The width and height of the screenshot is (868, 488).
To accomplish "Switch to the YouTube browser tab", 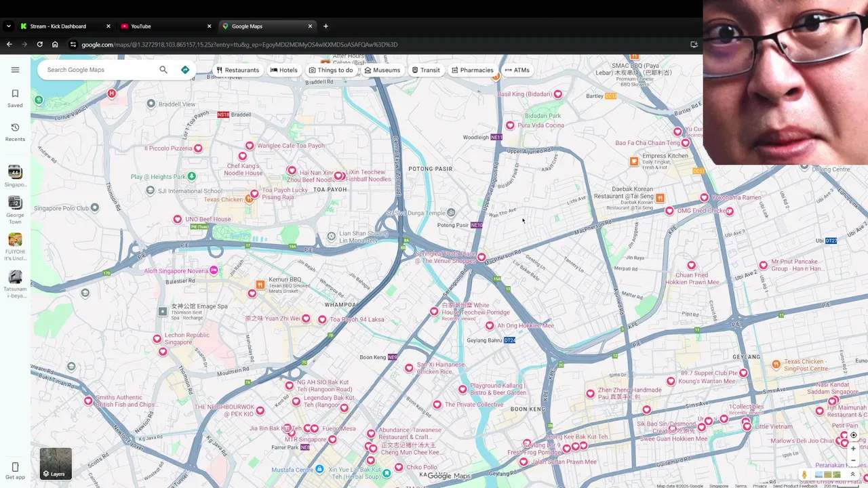I will (x=166, y=26).
